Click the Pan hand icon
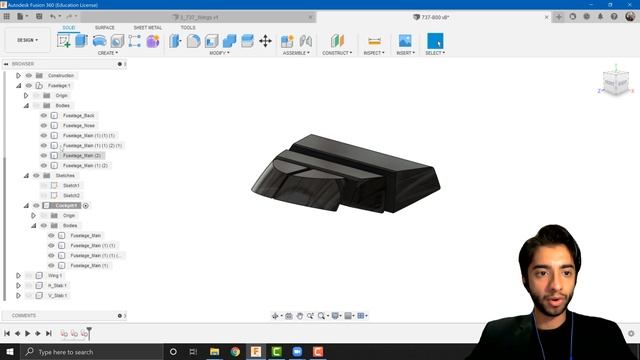Screen dimensions: 640x360 pyautogui.click(x=300, y=316)
